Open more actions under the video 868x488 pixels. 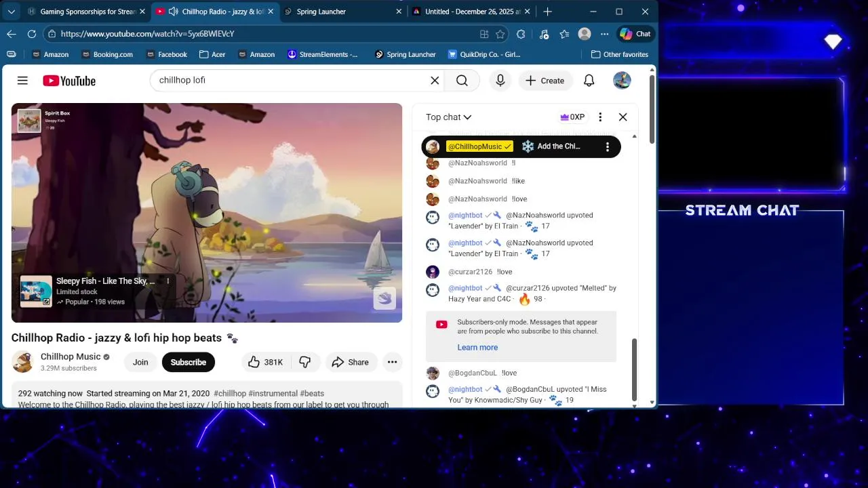pyautogui.click(x=392, y=362)
